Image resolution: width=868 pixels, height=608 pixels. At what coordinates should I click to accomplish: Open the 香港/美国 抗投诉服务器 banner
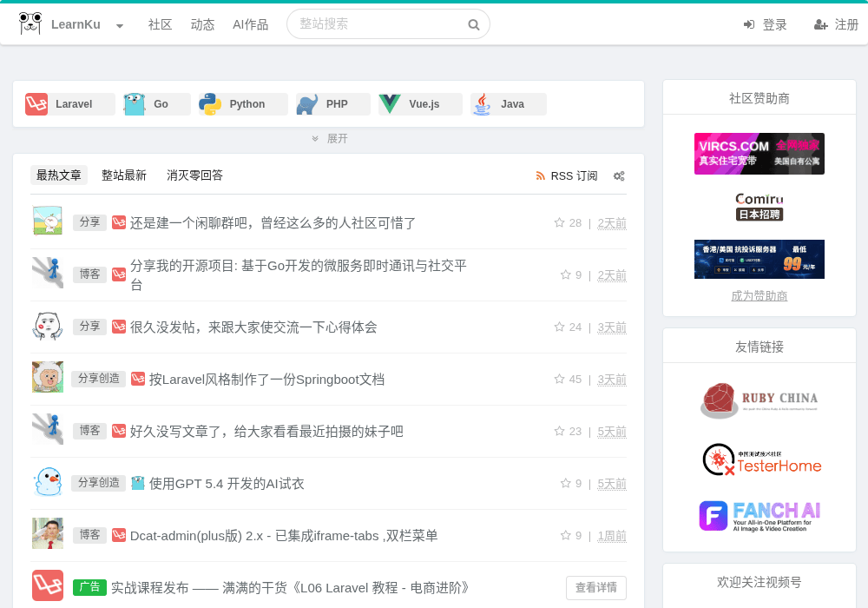(759, 259)
